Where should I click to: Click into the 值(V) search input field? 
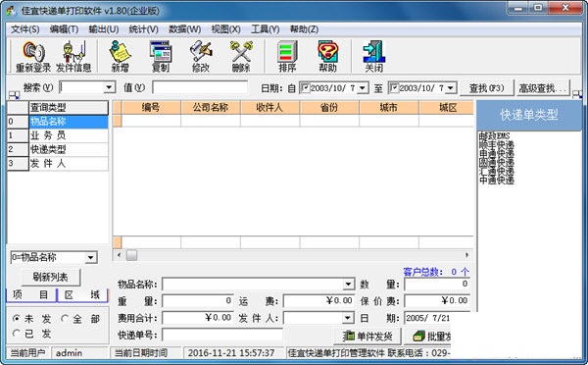[x=200, y=87]
